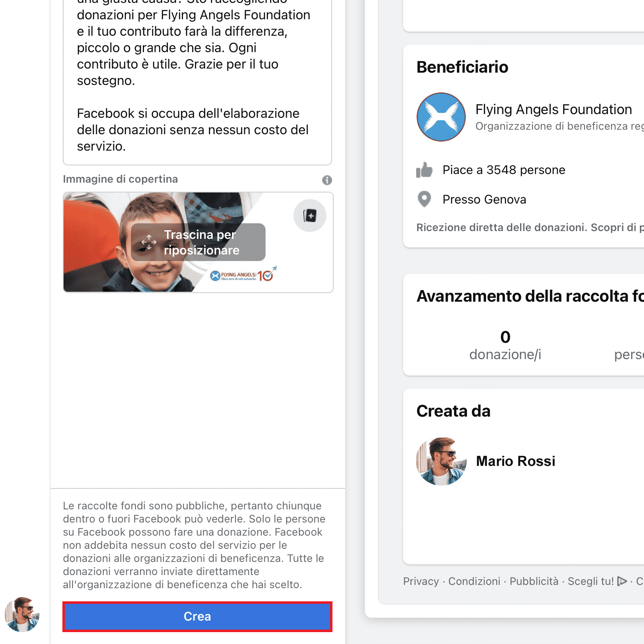Open the AdChoices triangle icon in footer

point(622,581)
